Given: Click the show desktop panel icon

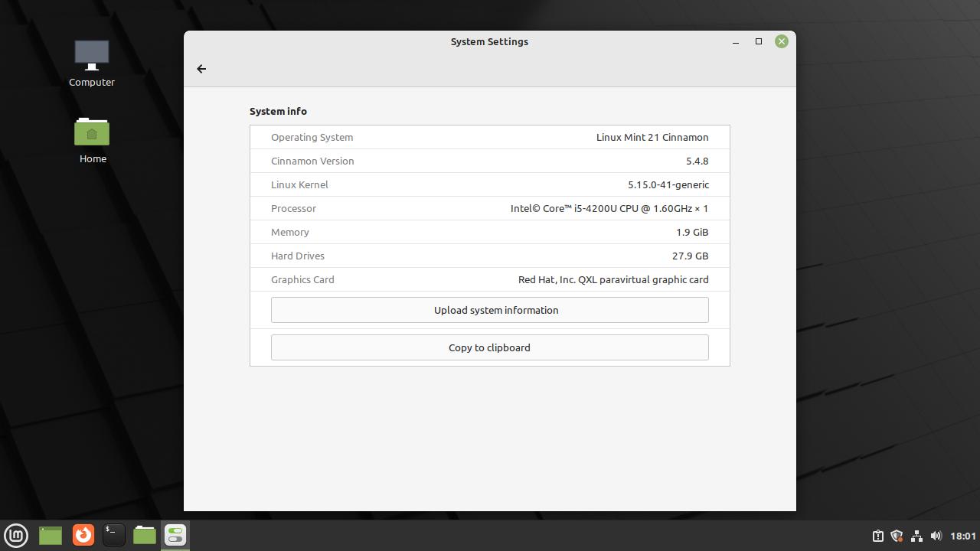Looking at the screenshot, I should coord(51,535).
